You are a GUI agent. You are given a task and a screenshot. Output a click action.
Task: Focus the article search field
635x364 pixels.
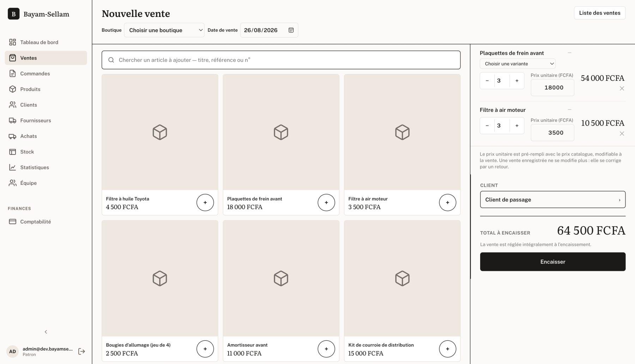281,60
